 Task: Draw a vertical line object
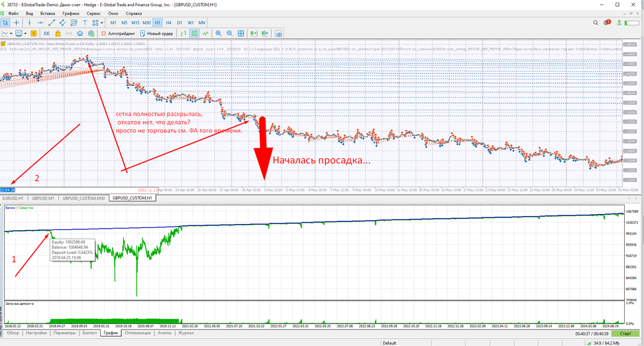pos(30,23)
